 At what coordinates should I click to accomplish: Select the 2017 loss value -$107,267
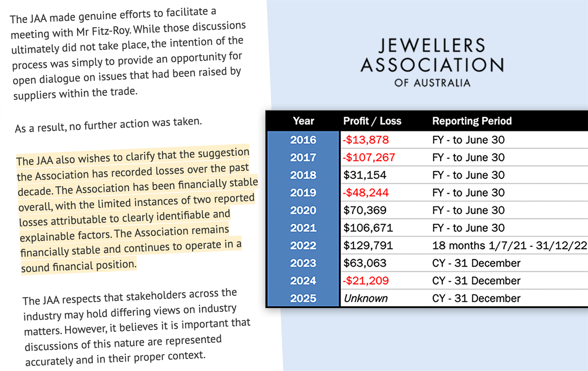369,158
